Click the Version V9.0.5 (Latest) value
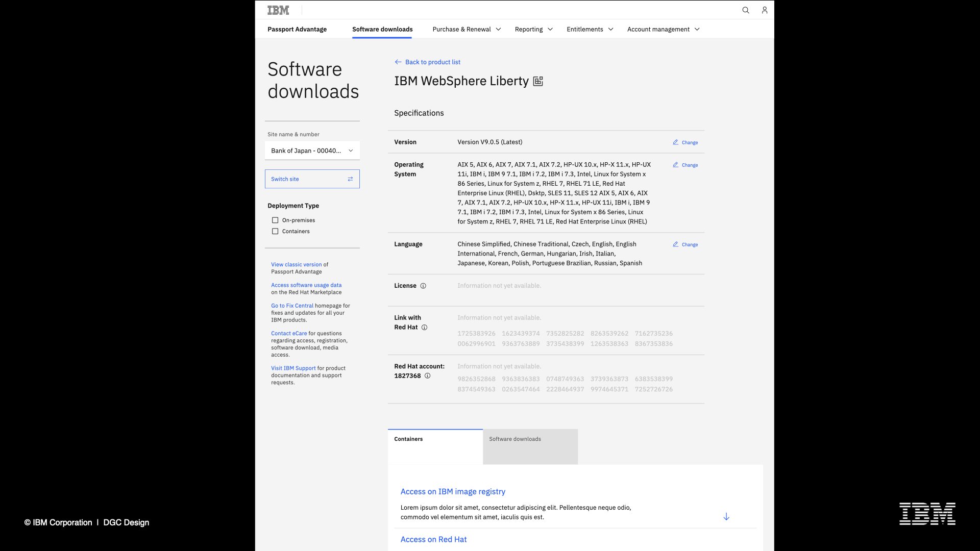Viewport: 980px width, 551px height. (489, 142)
